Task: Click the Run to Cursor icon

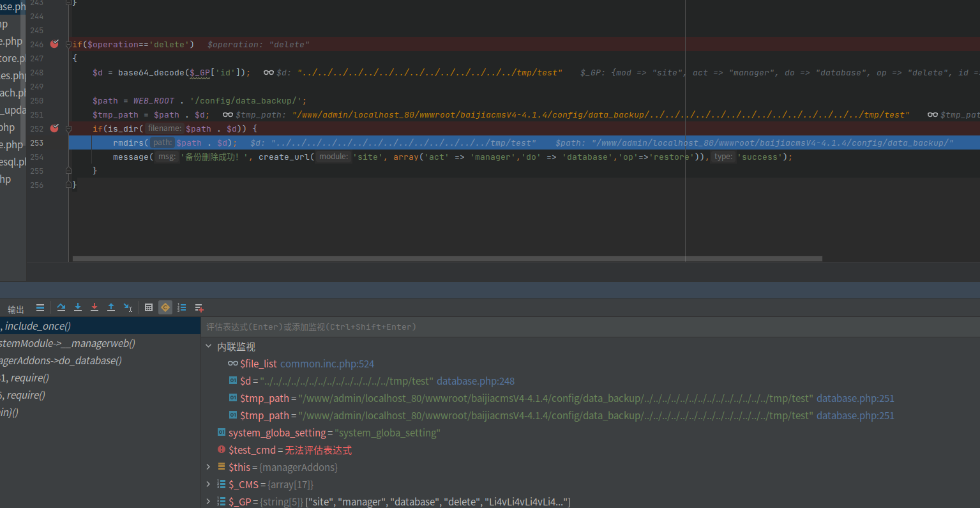Action: click(x=128, y=307)
